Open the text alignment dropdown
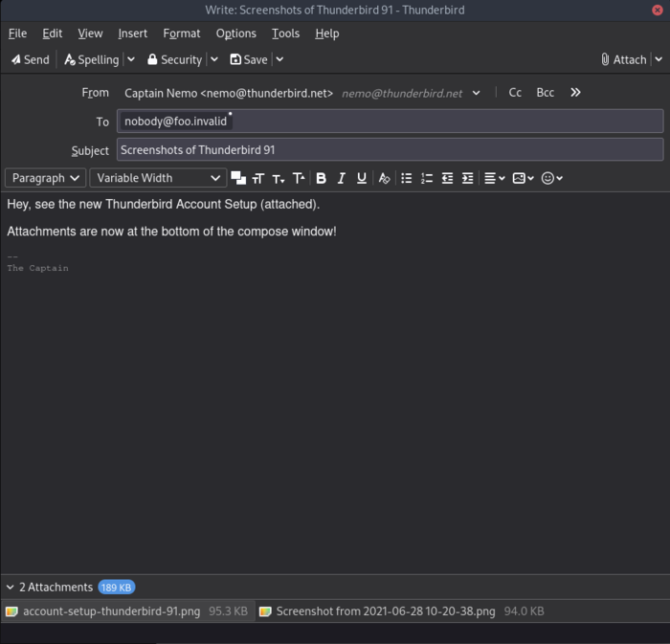 tap(495, 178)
